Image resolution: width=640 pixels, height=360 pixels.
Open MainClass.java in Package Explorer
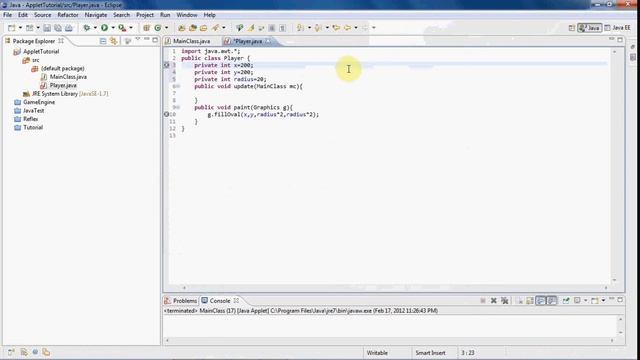[68, 77]
